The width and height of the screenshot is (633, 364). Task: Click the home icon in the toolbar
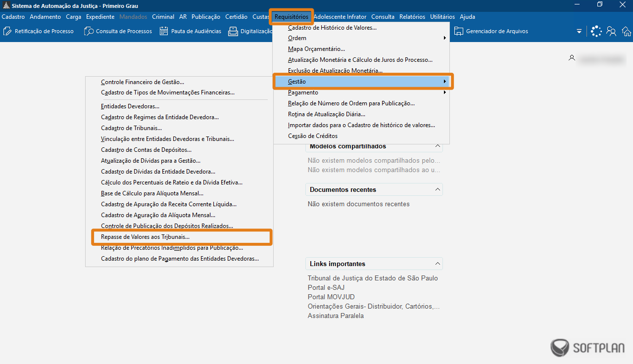point(627,31)
